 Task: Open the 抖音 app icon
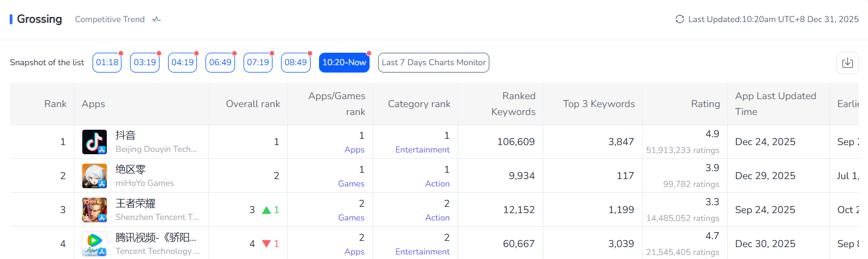pos(94,142)
